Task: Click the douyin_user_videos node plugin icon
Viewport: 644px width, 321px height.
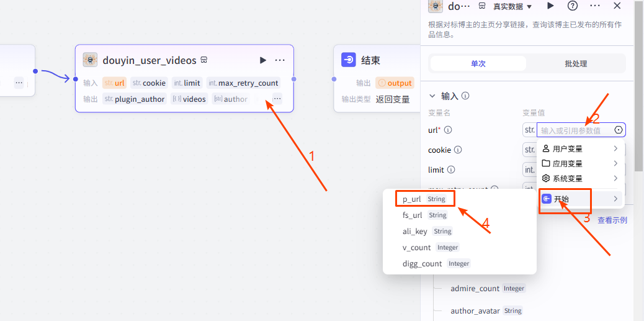Action: coord(90,60)
